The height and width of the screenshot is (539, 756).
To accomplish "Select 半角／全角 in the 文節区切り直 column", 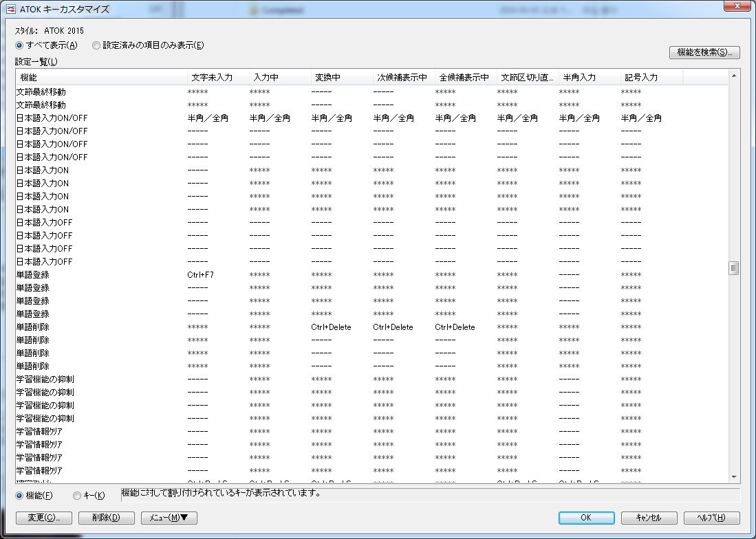I will 517,118.
